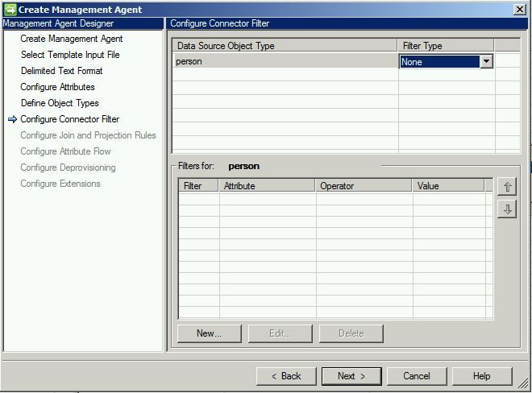Click the grayed-out Edit... button
Screen dimensions: 532x393
(281, 333)
